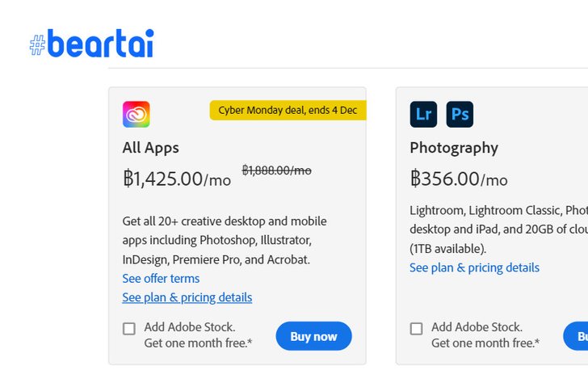Click the All Apps plan title
Image resolution: width=588 pixels, height=387 pixels.
(x=151, y=148)
